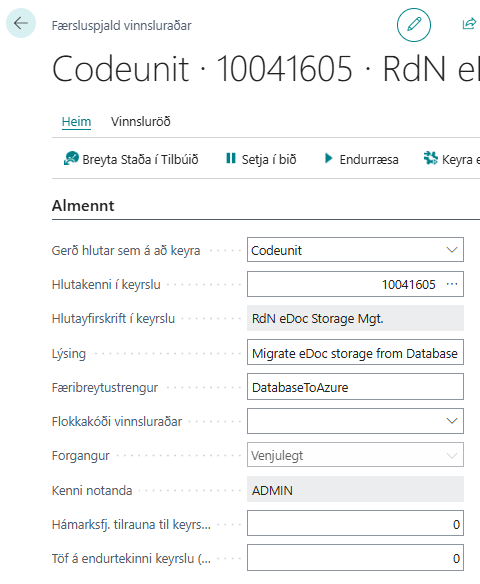Viewport: 480px width, 584px height.
Task: Click the play icon for Endurræsa
Action: click(328, 158)
